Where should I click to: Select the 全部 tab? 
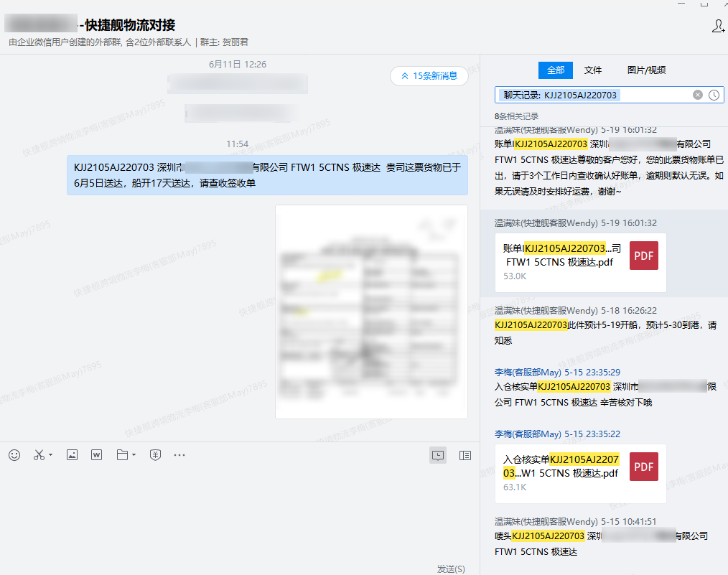click(555, 70)
